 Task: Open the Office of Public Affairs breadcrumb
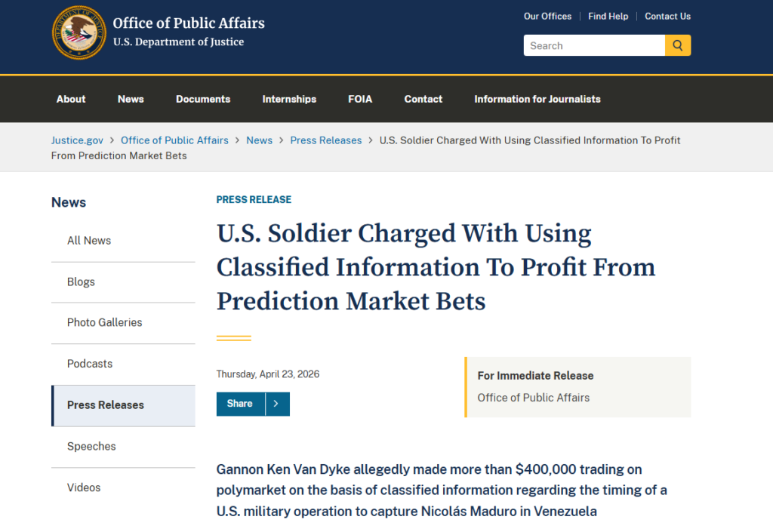pos(174,140)
